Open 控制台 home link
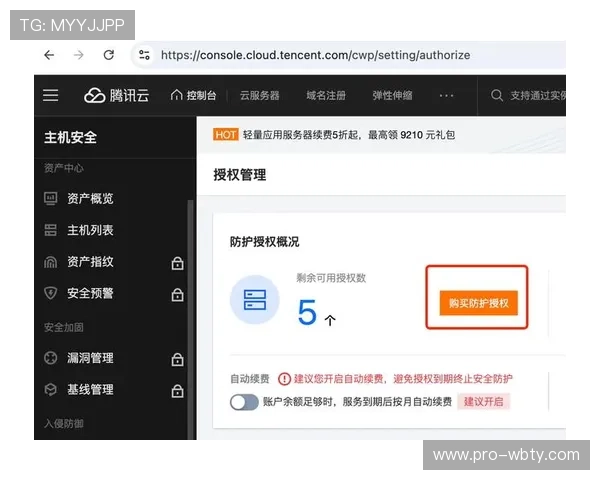This screenshot has width=600, height=480. tap(193, 95)
